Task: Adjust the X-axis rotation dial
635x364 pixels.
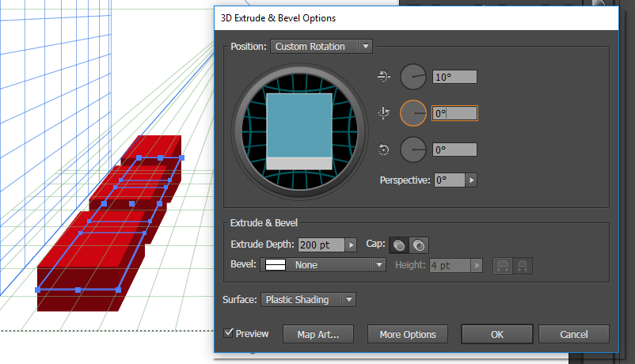Action: (x=413, y=77)
